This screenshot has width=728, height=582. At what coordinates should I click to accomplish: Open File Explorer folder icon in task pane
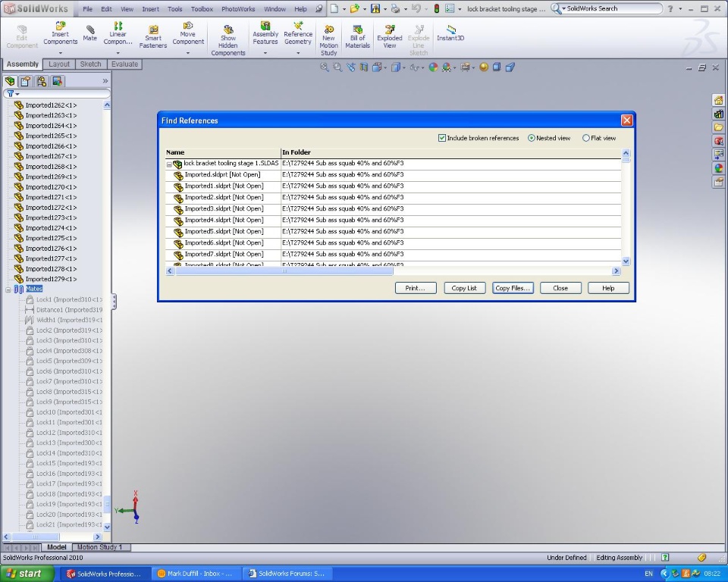pos(719,127)
